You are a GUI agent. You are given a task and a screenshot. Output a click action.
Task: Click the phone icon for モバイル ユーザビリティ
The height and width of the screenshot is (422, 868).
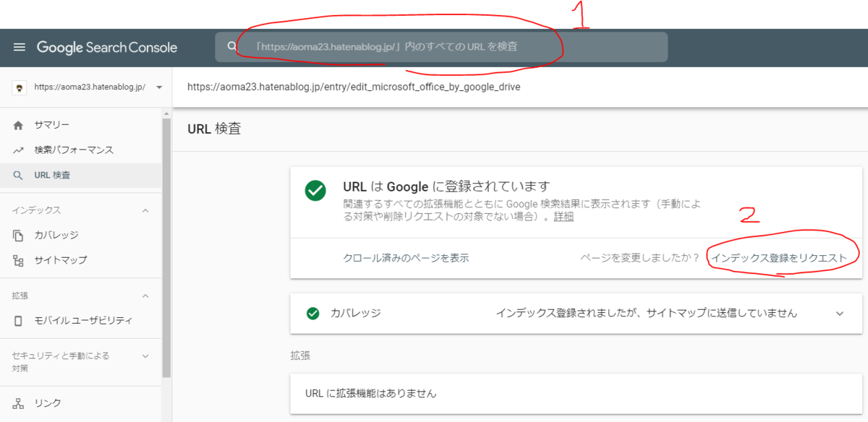(x=19, y=321)
